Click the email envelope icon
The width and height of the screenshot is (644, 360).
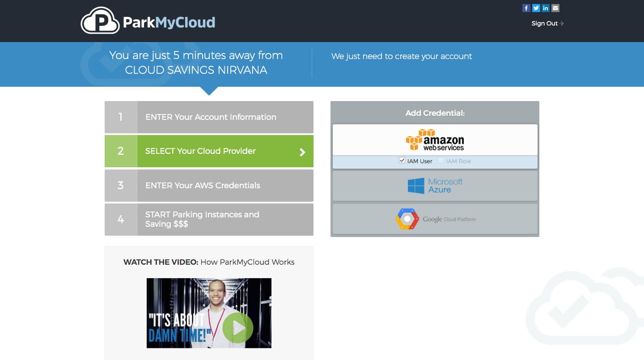(555, 8)
